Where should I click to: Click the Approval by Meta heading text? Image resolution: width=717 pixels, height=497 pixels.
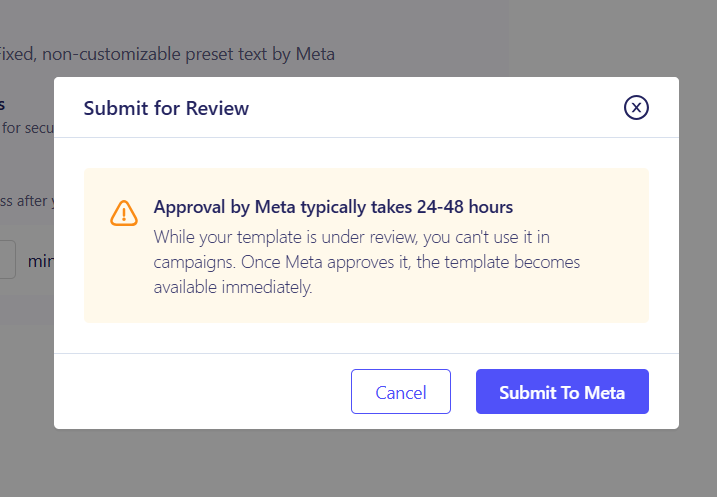click(x=333, y=207)
